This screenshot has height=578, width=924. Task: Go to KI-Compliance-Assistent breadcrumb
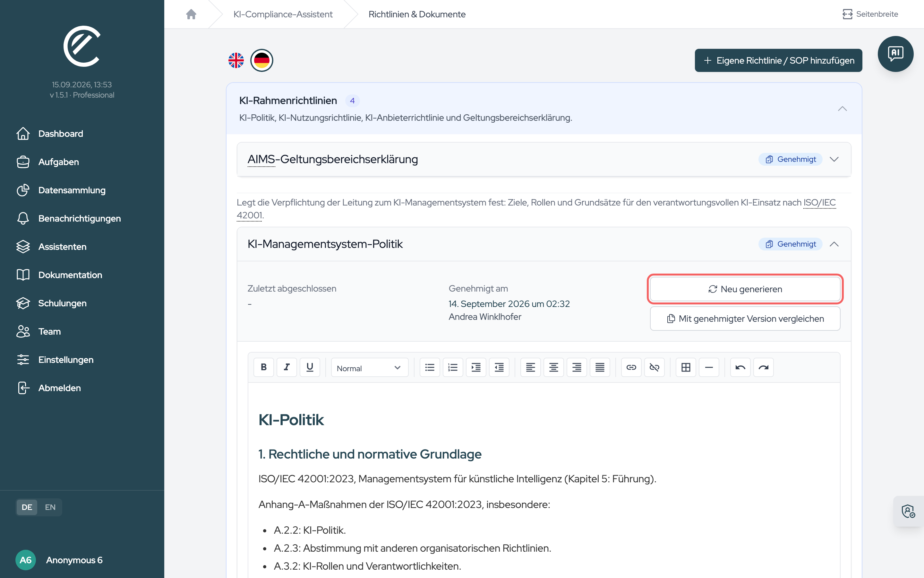(x=283, y=14)
